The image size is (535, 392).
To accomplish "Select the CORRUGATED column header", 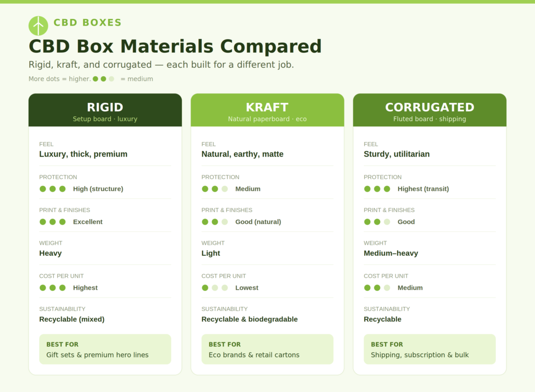I will [429, 110].
